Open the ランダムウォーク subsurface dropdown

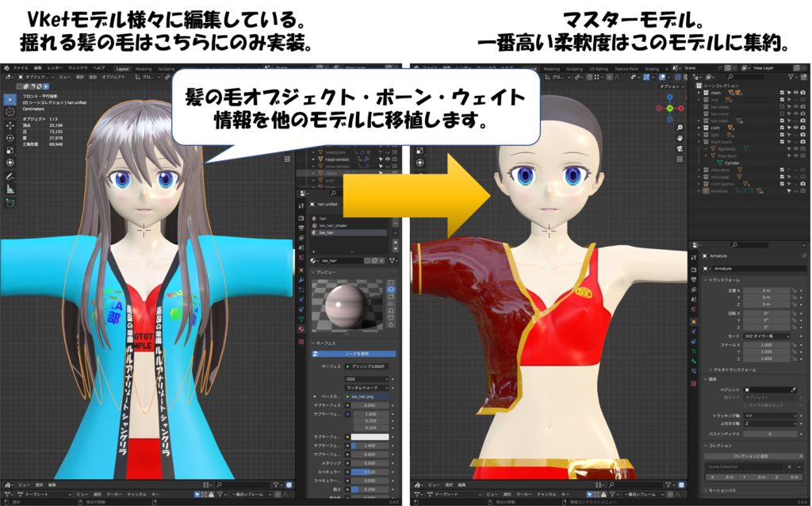tap(366, 387)
